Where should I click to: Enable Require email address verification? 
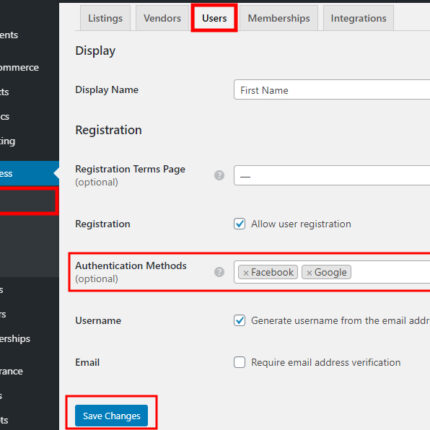239,362
